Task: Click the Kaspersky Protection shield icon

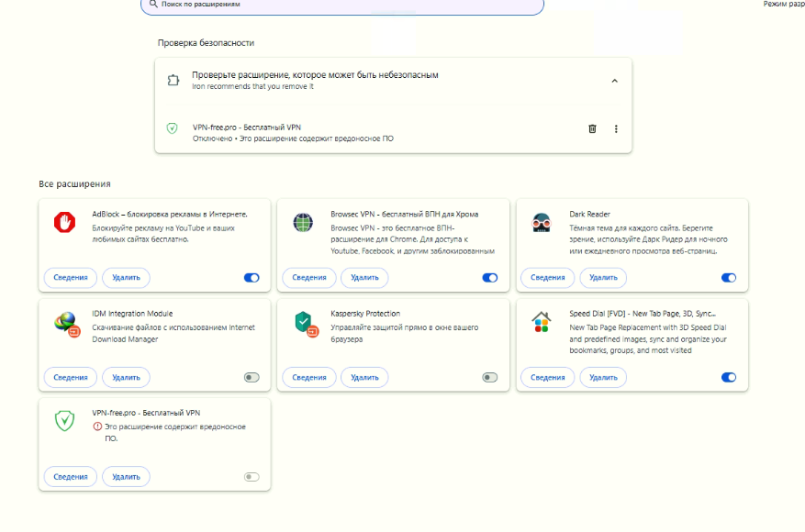Action: 303,323
